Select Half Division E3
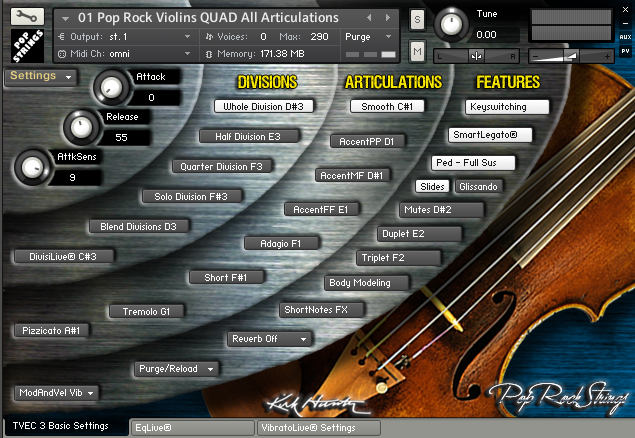 249,136
